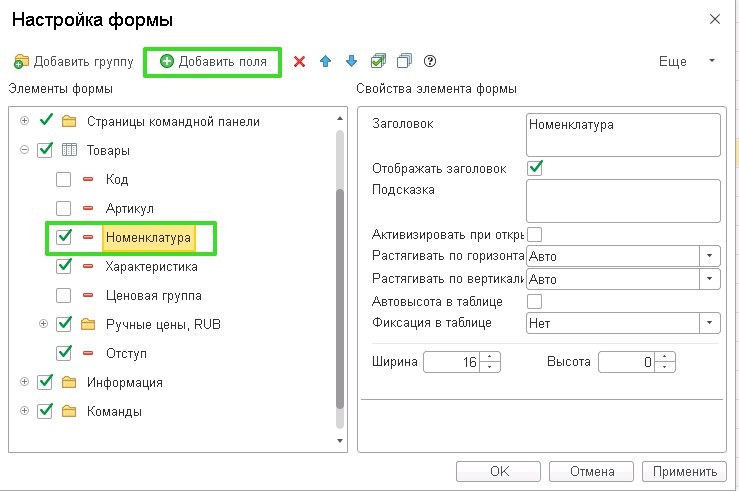739x491 pixels.
Task: Click the Ширина value field
Action: pyautogui.click(x=452, y=362)
